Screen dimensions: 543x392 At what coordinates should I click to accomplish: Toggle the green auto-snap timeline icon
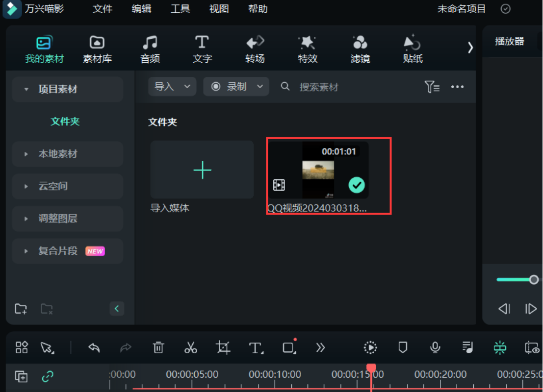[500, 347]
